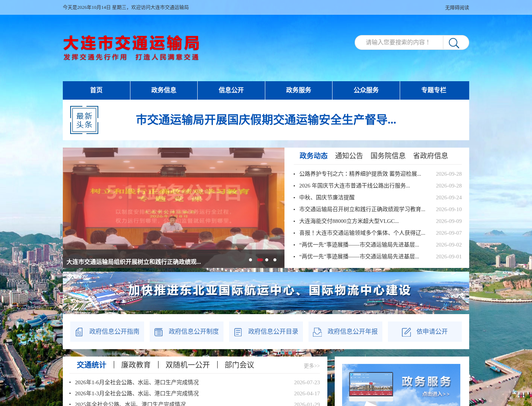Open the document icon beside 政府信息公开指南
This screenshot has height=406, width=532.
79,332
